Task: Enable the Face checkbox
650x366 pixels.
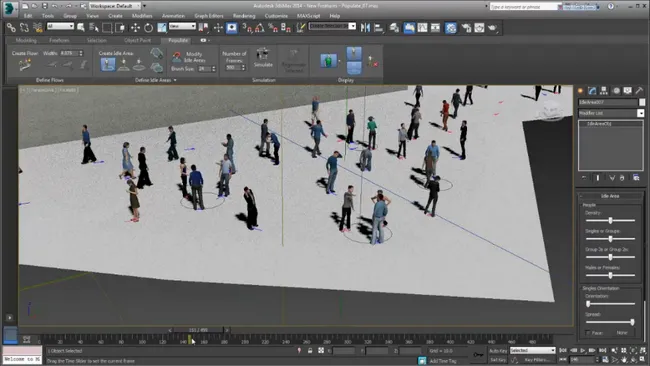Action: (587, 333)
